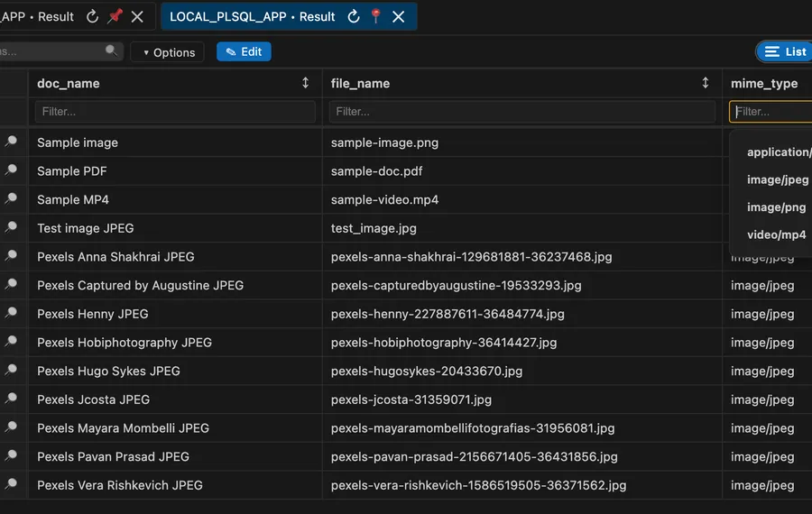Open the Options dropdown
812x514 pixels.
pos(168,51)
